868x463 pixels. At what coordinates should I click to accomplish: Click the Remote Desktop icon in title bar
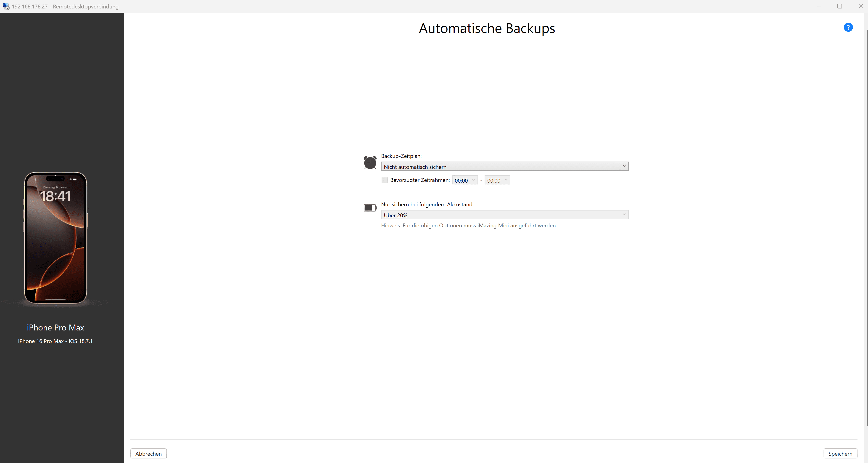coord(6,6)
